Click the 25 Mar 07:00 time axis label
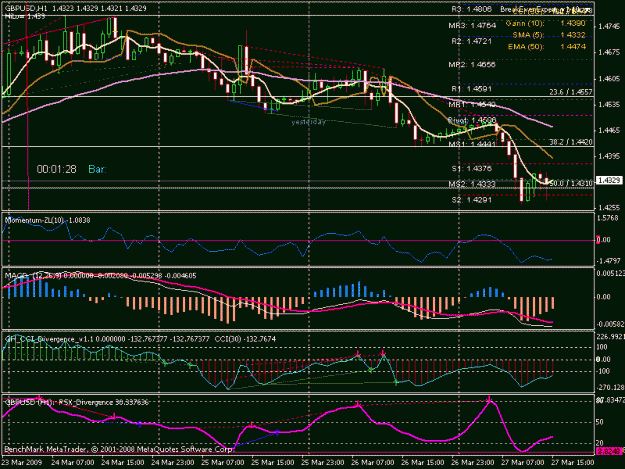The image size is (625, 469). point(222,462)
